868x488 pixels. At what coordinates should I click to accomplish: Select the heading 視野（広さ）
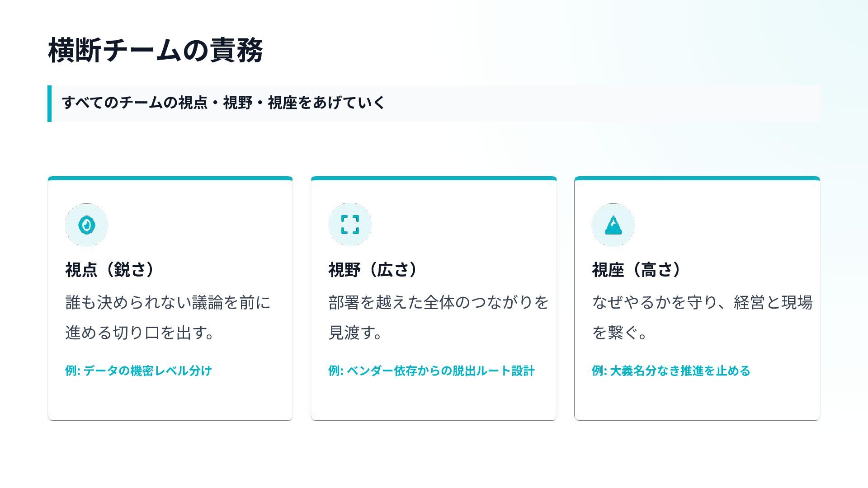pyautogui.click(x=373, y=270)
